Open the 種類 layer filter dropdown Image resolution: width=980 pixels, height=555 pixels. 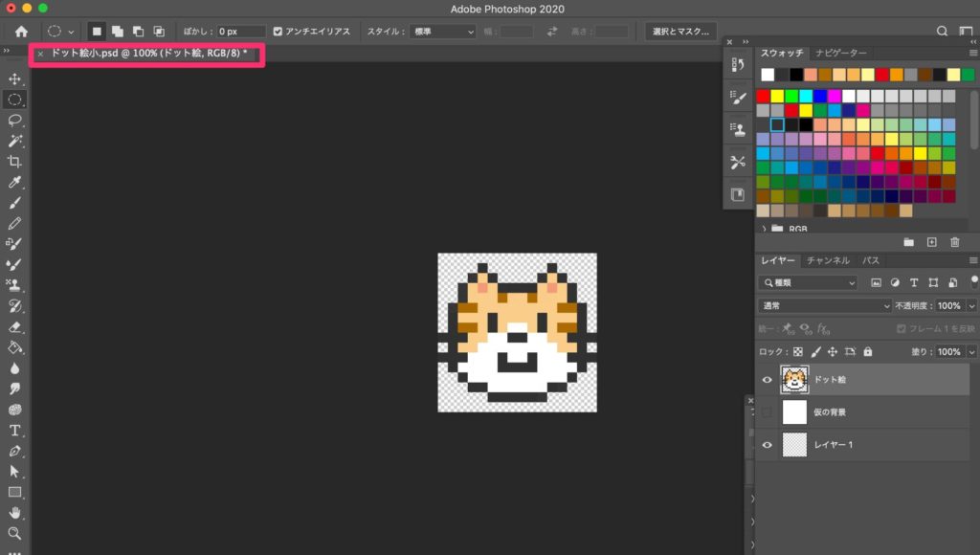click(x=809, y=281)
